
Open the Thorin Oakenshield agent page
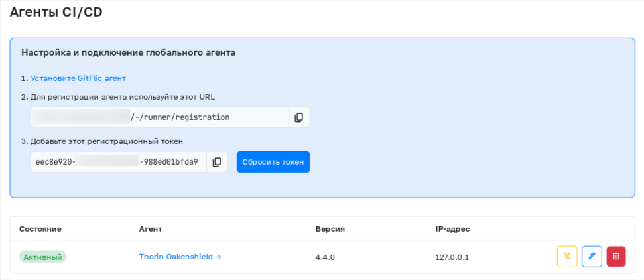point(179,257)
